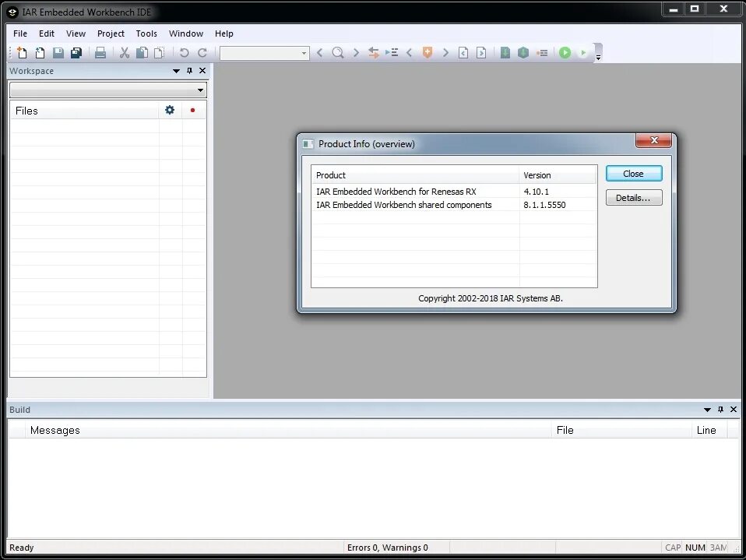Click the Compile green document icon
The image size is (746, 560).
505,53
